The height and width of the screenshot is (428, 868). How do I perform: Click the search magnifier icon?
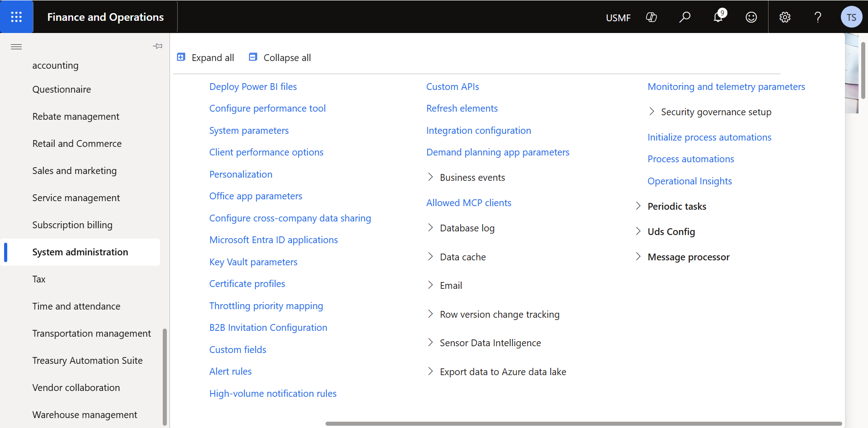pyautogui.click(x=685, y=17)
